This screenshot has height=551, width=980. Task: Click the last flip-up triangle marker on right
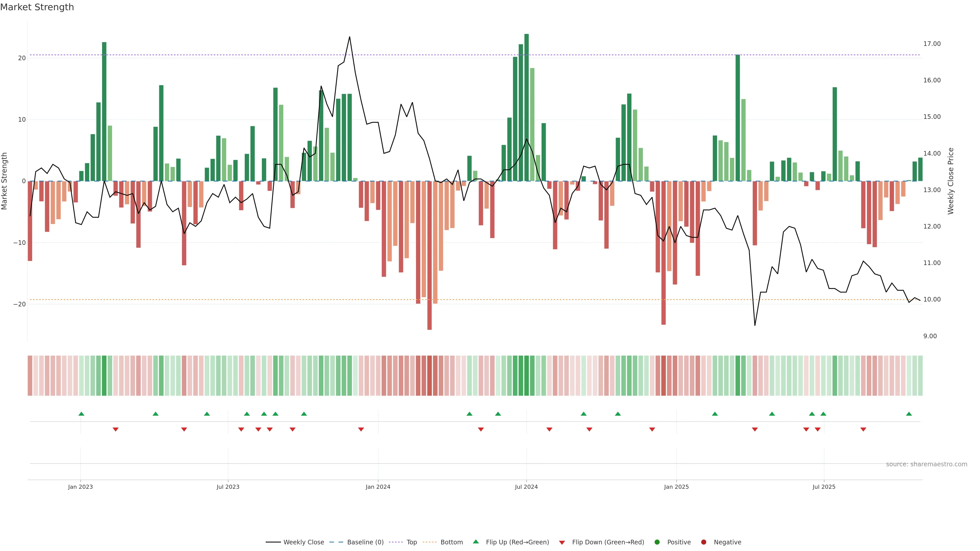pos(909,414)
